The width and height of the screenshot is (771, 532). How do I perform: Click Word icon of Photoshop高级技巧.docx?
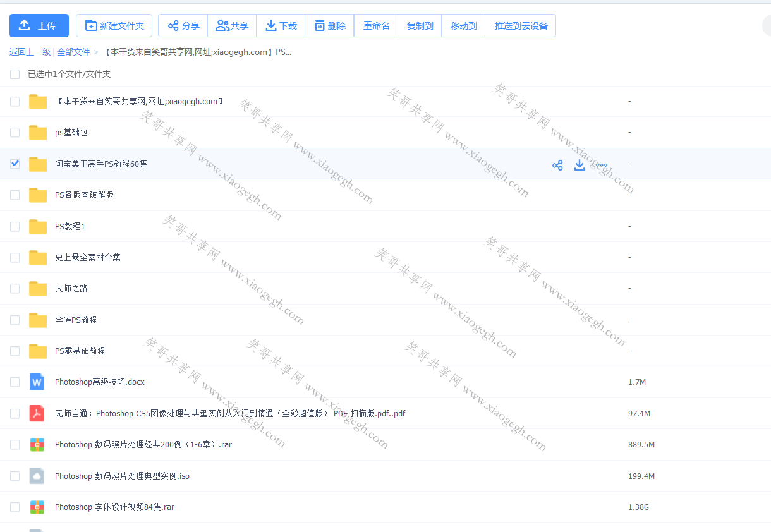click(x=37, y=382)
